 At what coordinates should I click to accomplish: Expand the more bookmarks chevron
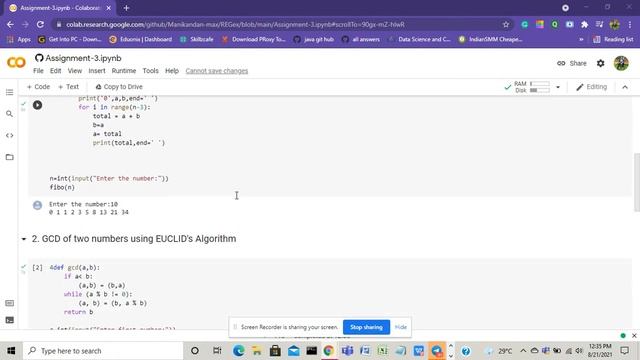[x=581, y=40]
